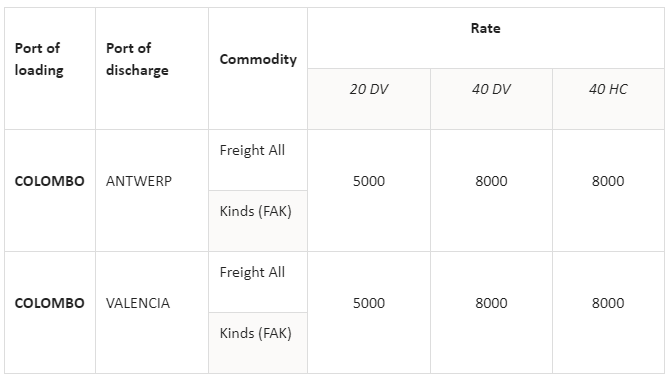Click the VALENCIA discharge port cell
Screen dimensions: 672x382
pyautogui.click(x=152, y=313)
